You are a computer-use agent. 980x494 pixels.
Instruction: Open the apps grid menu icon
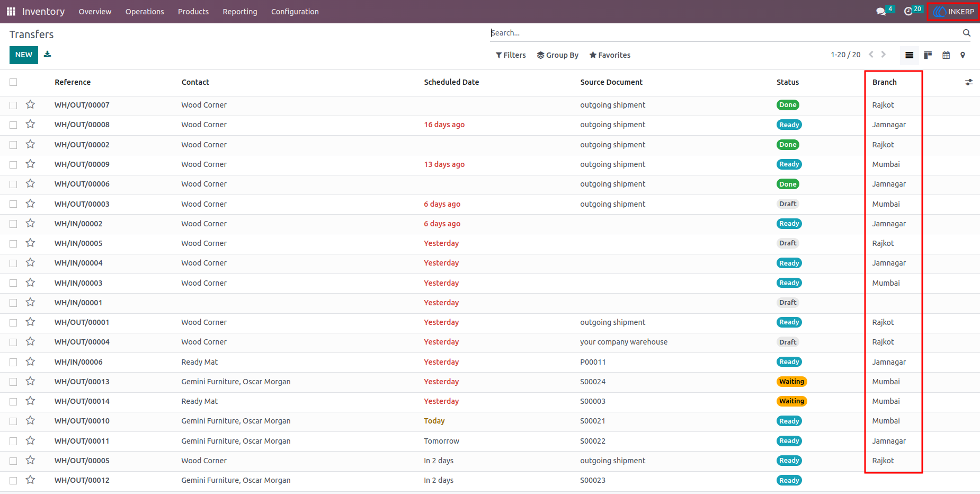pos(11,12)
